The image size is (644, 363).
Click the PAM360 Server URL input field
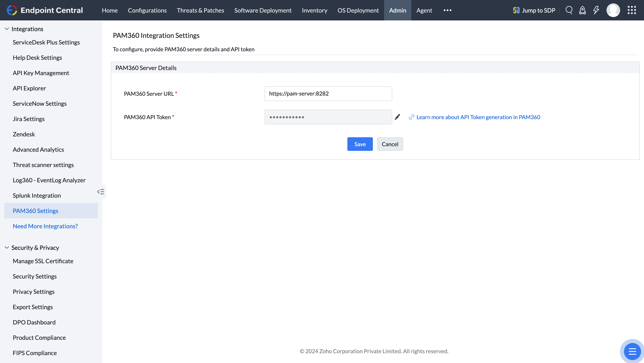328,93
